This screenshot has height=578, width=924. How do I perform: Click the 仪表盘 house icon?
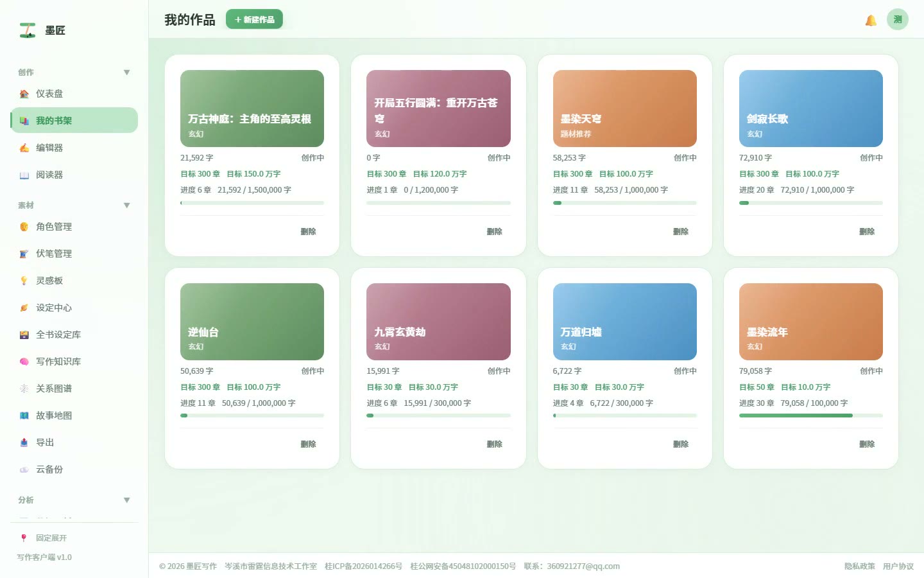[24, 94]
